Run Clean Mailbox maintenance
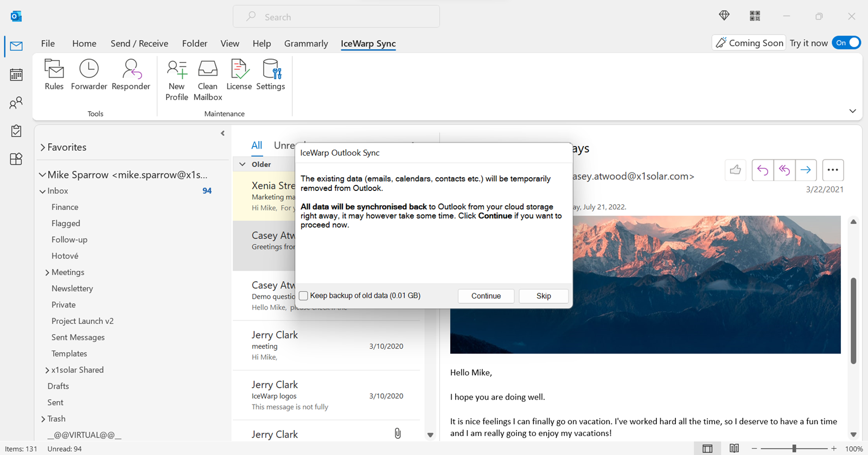 (x=208, y=80)
